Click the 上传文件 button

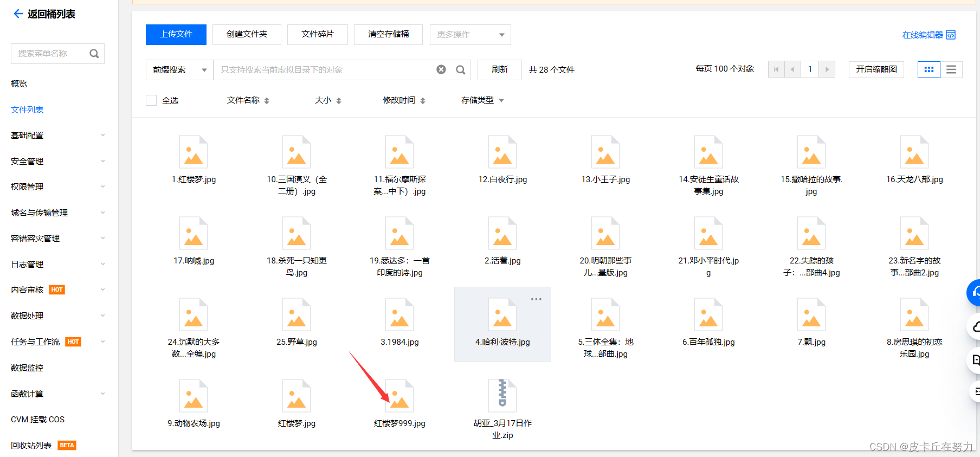tap(176, 34)
